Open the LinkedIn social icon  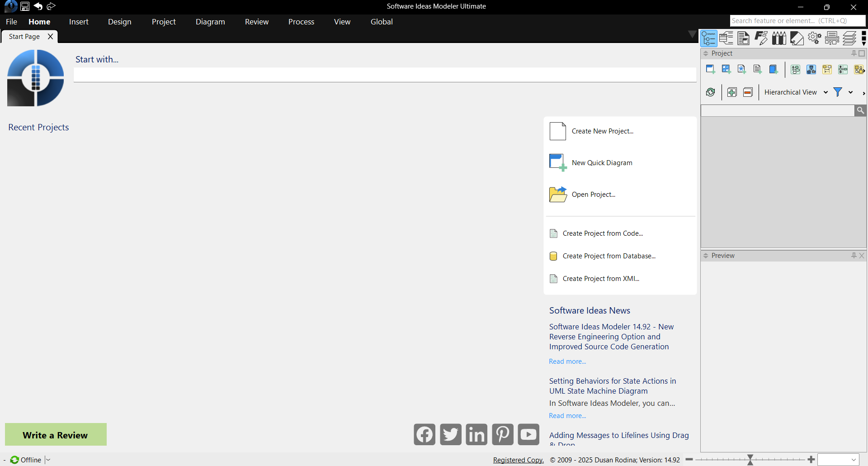point(476,434)
